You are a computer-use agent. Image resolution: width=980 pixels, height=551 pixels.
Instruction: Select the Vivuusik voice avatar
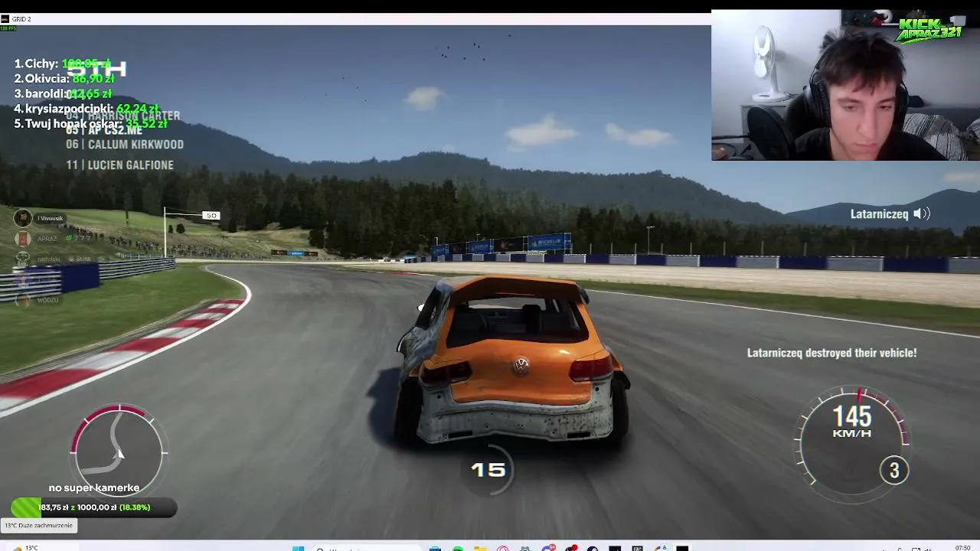[x=23, y=217]
